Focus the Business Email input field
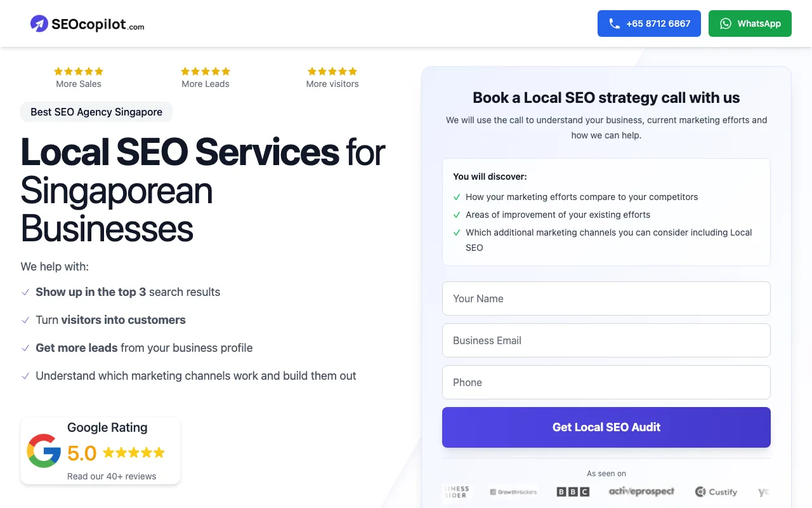The width and height of the screenshot is (812, 508). (x=606, y=340)
